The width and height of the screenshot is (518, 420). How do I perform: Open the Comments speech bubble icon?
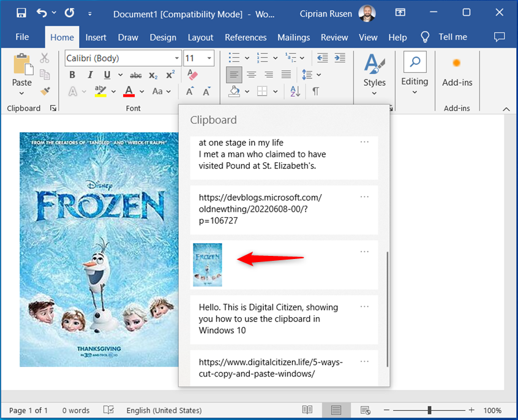pos(499,37)
